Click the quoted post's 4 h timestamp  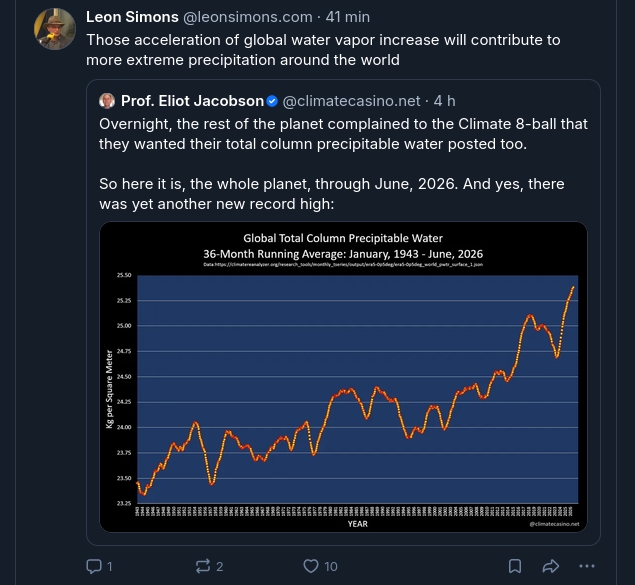(444, 101)
